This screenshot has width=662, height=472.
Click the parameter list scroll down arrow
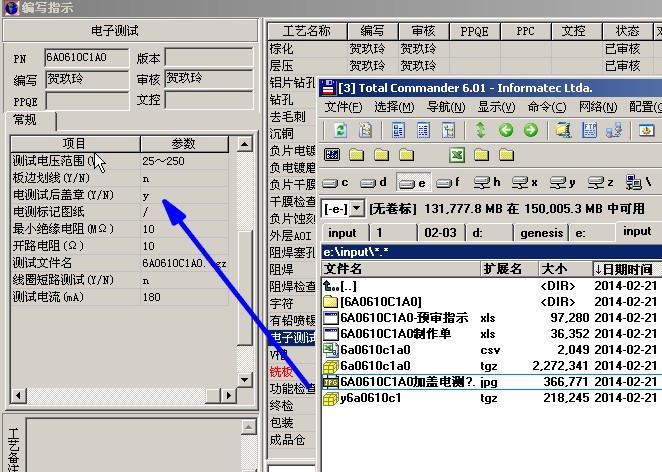coord(244,379)
